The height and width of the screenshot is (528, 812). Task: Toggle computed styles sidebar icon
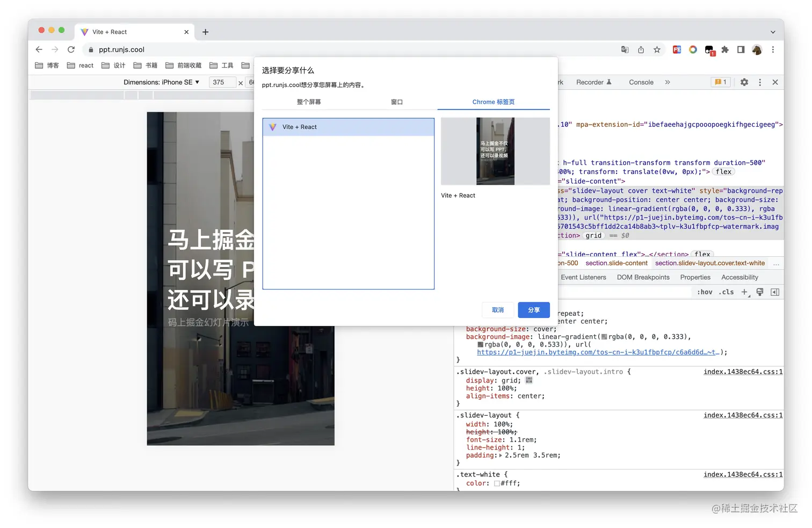(x=775, y=292)
